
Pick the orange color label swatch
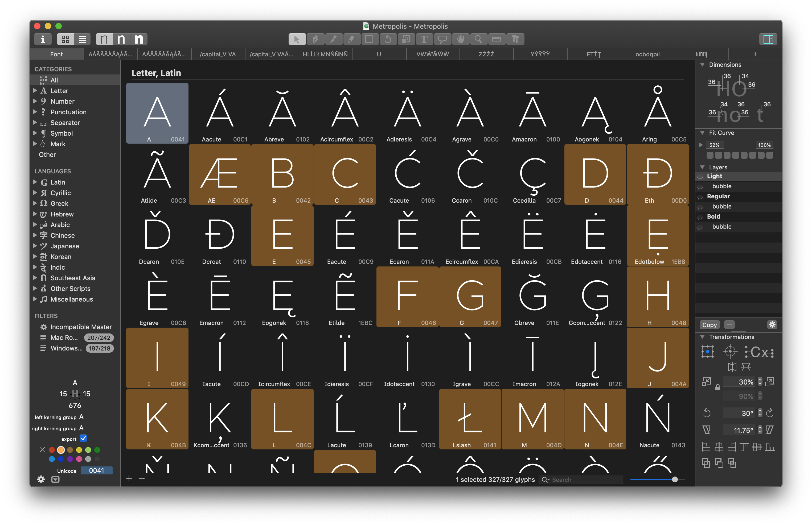(61, 450)
